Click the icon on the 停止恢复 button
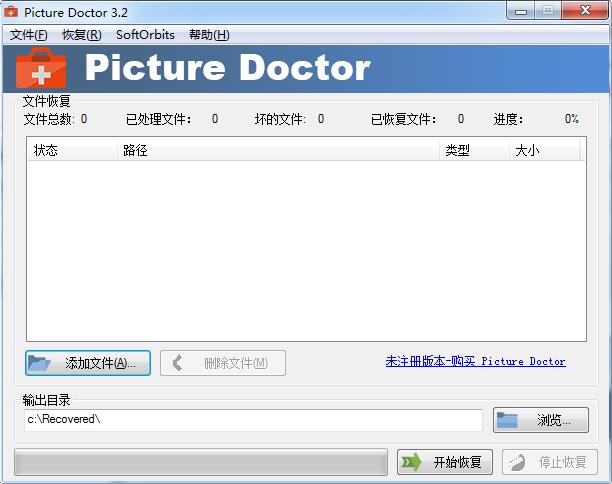 click(516, 463)
